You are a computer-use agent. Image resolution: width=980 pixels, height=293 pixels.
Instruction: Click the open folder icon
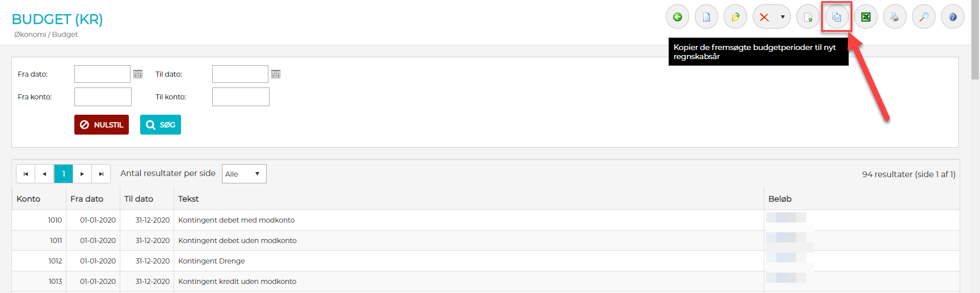point(735,17)
